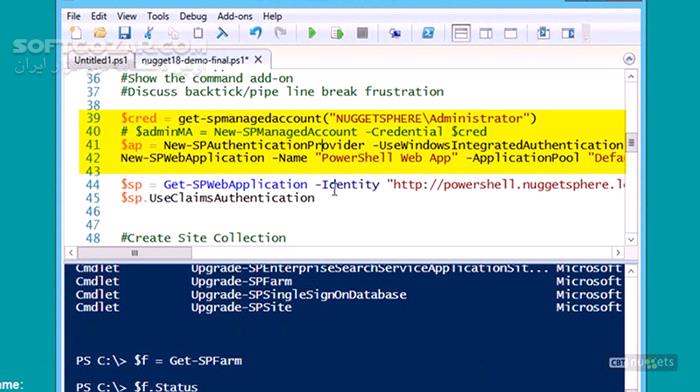Click "$f.Status" console command line
700x392 pixels.
coord(166,386)
